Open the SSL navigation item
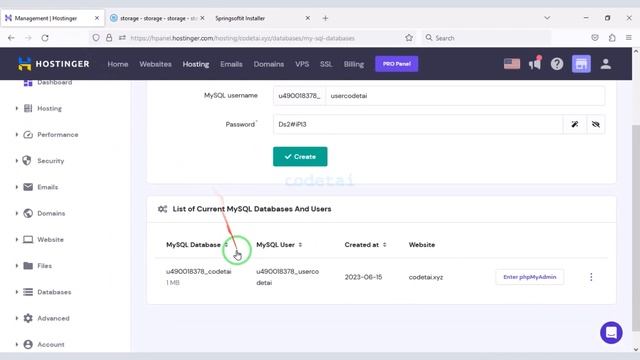This screenshot has width=640, height=360. [326, 64]
